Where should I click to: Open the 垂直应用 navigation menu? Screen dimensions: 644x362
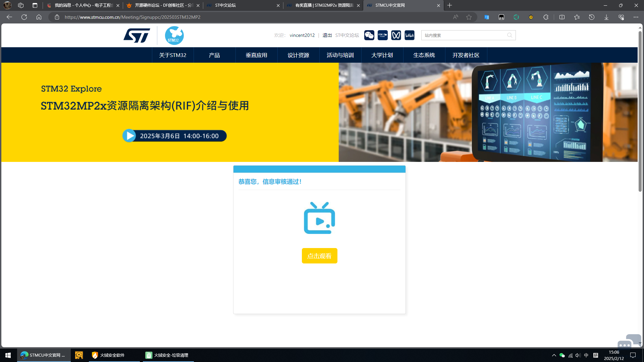pos(257,55)
